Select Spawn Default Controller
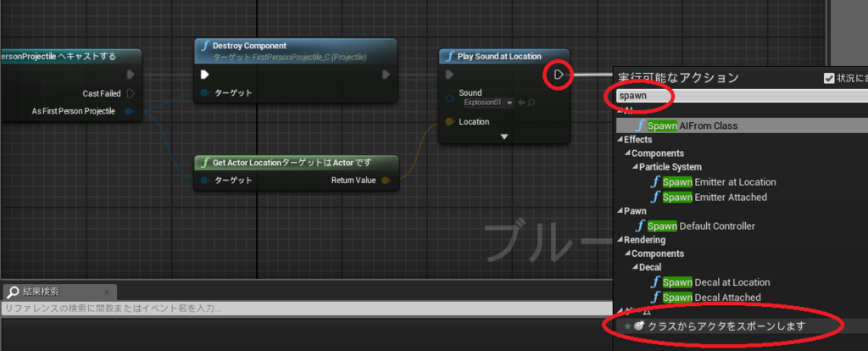 tap(701, 226)
